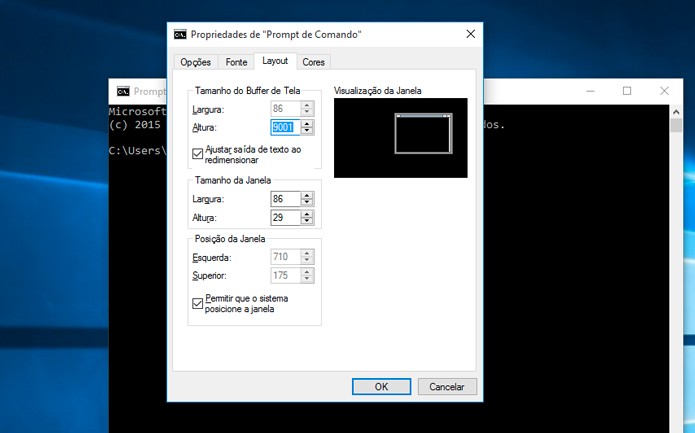The image size is (695, 433).
Task: Decrease window Altura with the down arrow
Action: [307, 221]
